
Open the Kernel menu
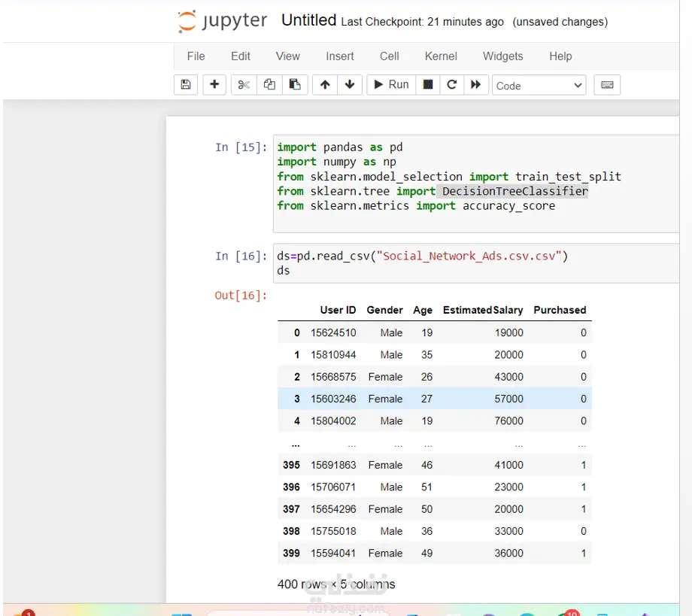coord(441,56)
